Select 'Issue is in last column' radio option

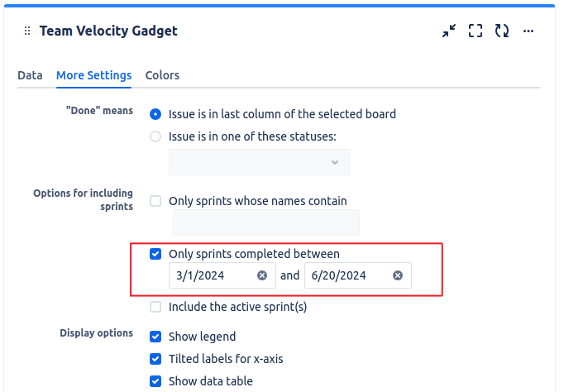coord(155,114)
